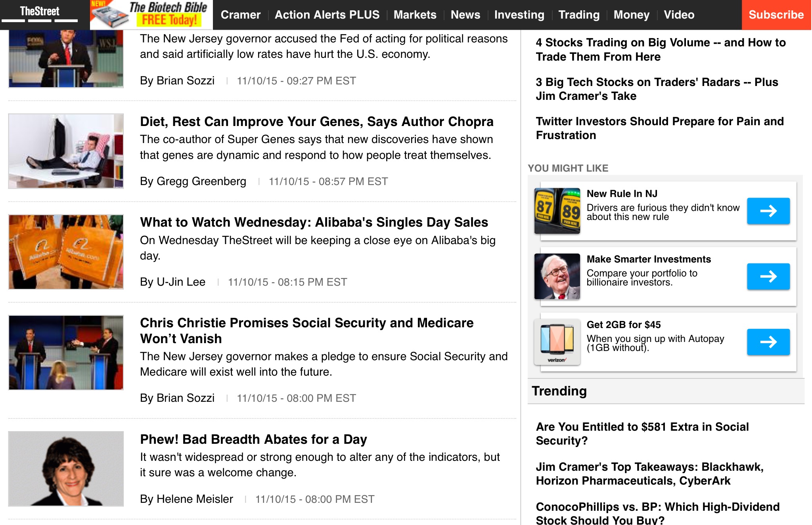The width and height of the screenshot is (812, 525).
Task: Open $581 Extra in Social Security trending link
Action: pos(642,433)
